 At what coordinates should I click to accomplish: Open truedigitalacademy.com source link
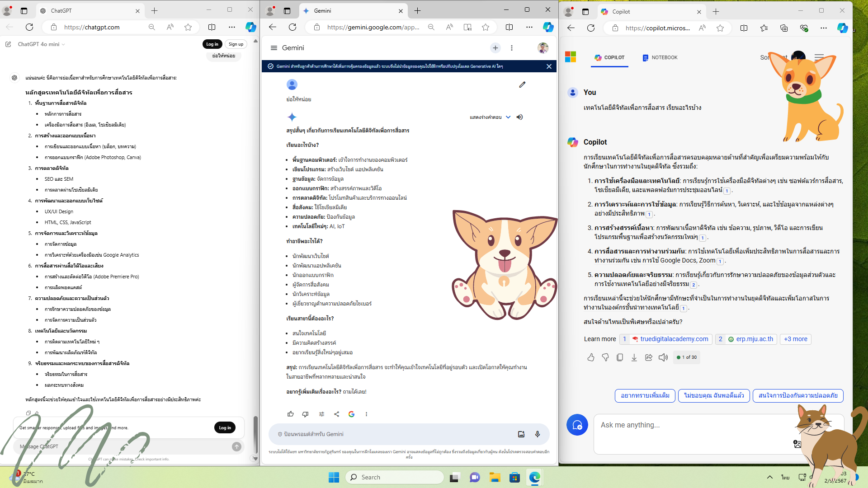[670, 339]
